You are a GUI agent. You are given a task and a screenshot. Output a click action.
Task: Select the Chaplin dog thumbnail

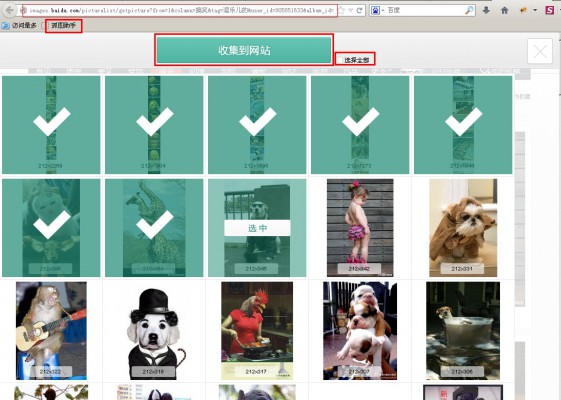click(154, 331)
